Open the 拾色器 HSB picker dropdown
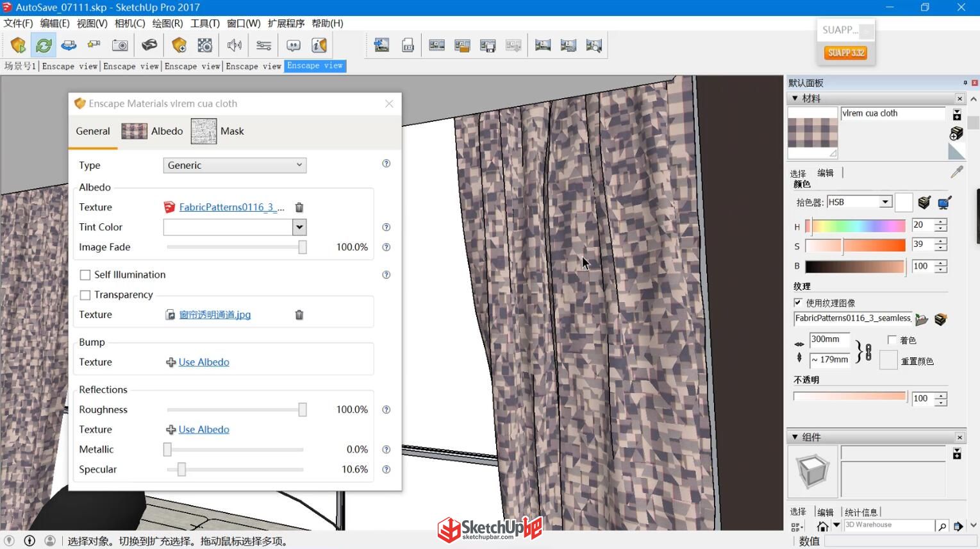The image size is (980, 549). tap(860, 202)
